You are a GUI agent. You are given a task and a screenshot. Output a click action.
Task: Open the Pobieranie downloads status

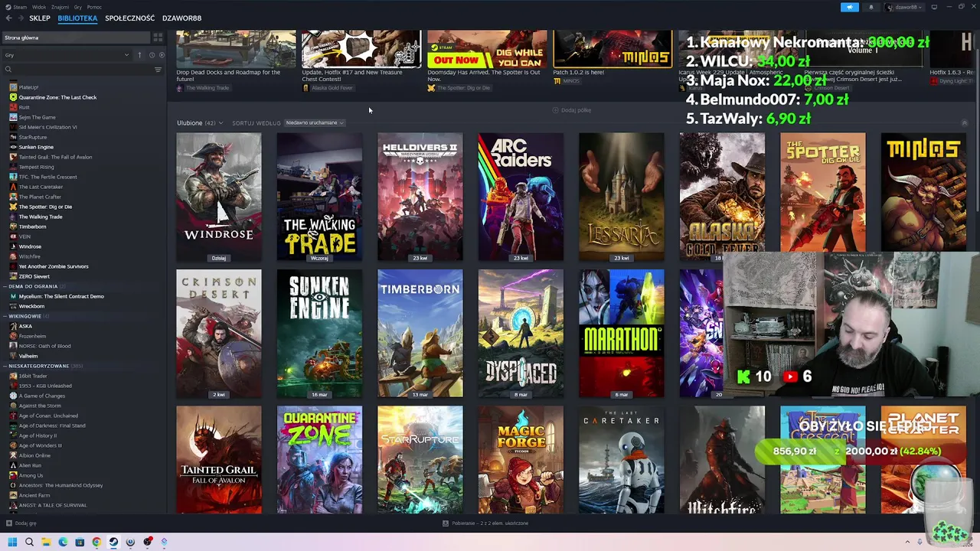point(485,523)
